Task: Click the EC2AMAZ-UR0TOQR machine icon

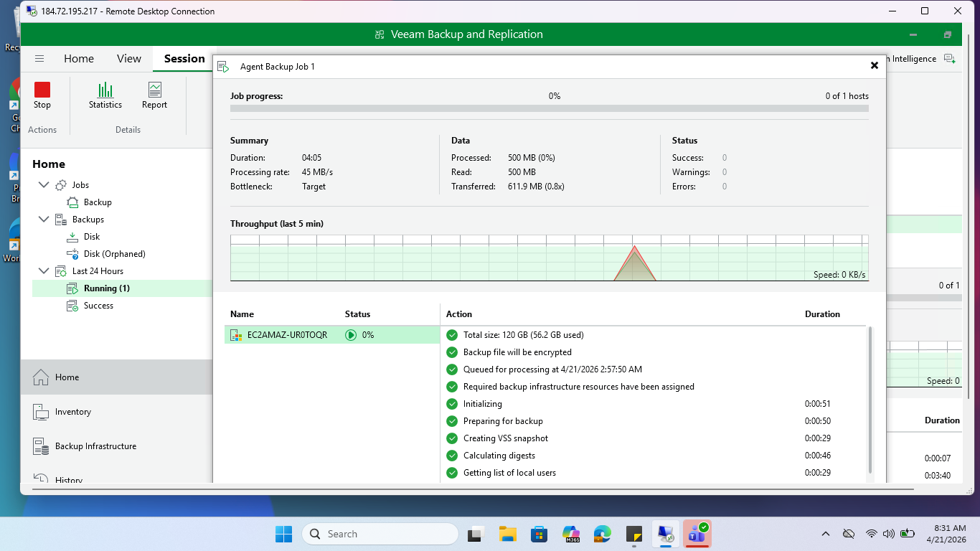Action: pos(235,335)
